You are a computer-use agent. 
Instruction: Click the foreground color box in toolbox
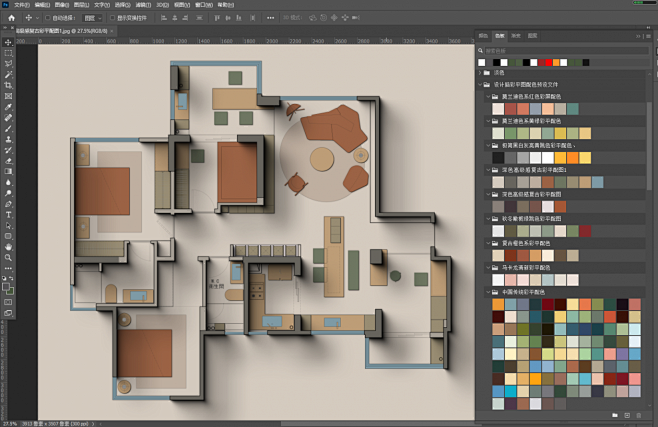tap(6, 286)
